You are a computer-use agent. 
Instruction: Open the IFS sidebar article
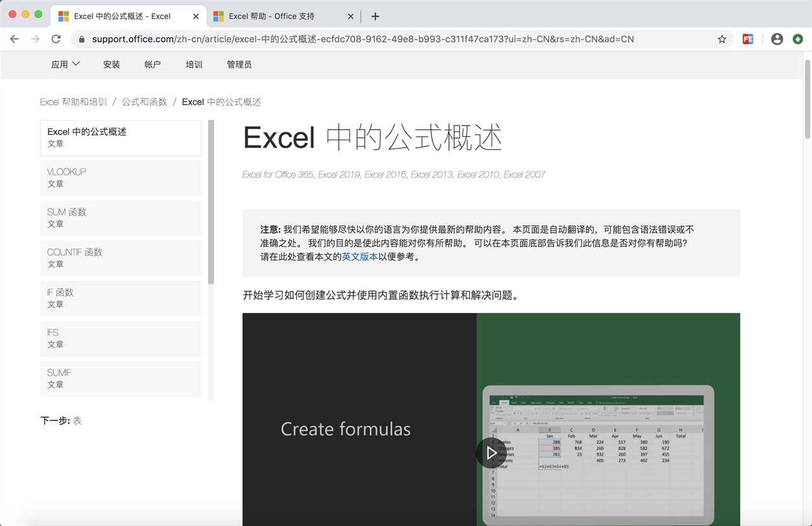click(121, 338)
